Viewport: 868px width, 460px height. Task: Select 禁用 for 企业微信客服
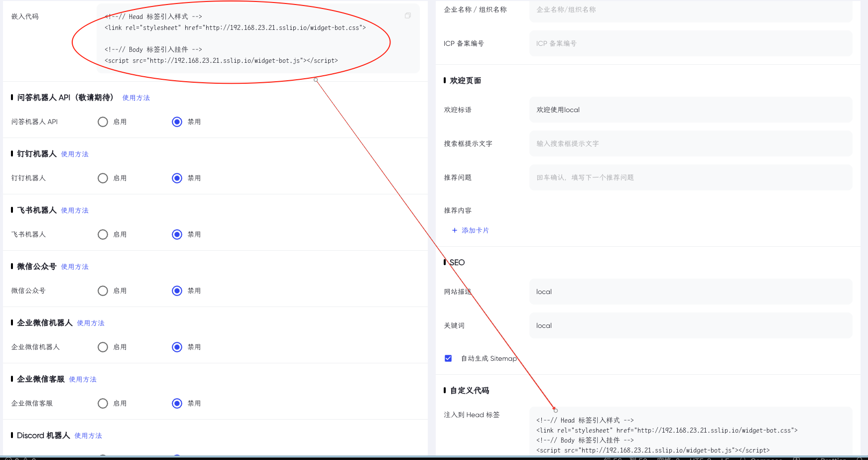coord(177,403)
